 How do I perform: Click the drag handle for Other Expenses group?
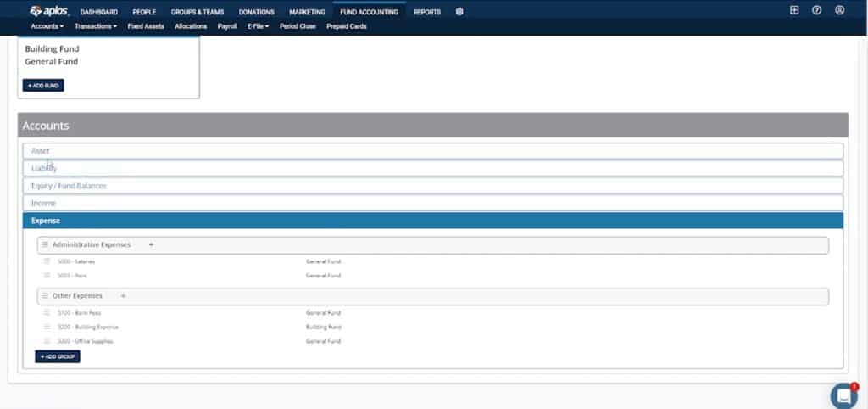(46, 296)
